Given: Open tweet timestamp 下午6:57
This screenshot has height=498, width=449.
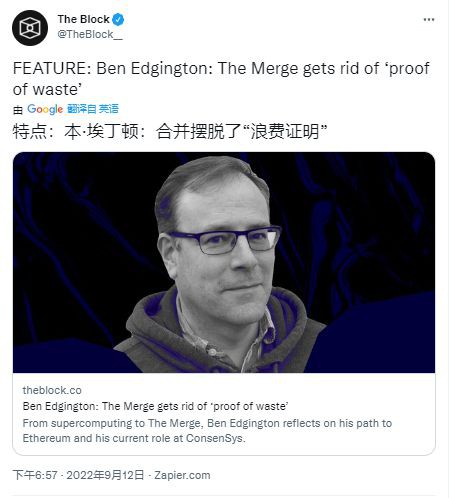Looking at the screenshot, I should [x=35, y=475].
